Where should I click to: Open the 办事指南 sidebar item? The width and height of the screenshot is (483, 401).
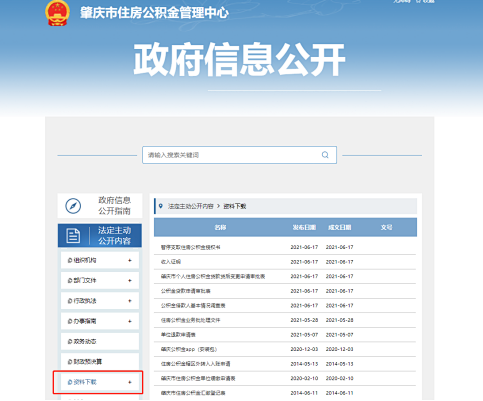click(100, 321)
